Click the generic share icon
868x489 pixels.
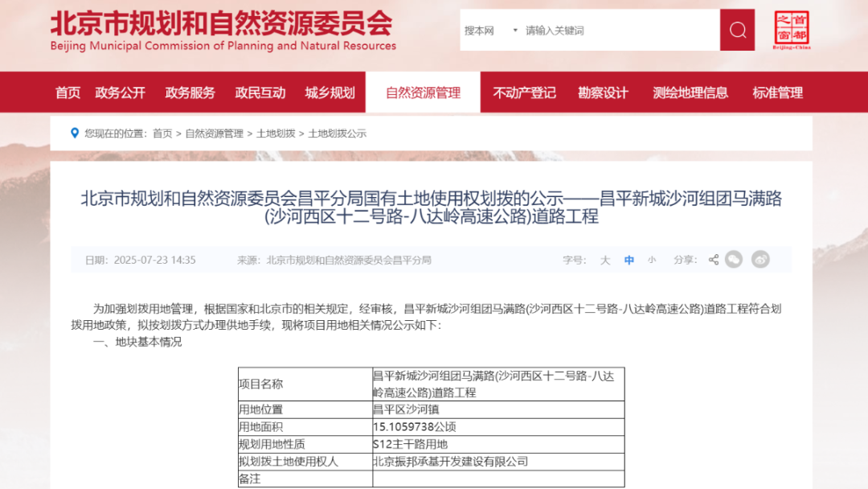(x=713, y=260)
